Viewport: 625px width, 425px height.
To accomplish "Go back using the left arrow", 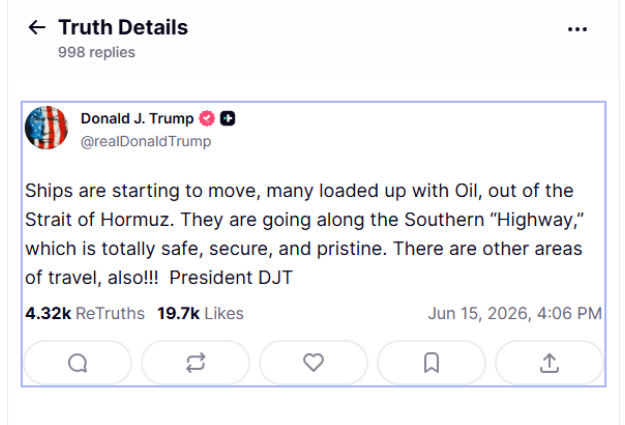I will point(37,28).
